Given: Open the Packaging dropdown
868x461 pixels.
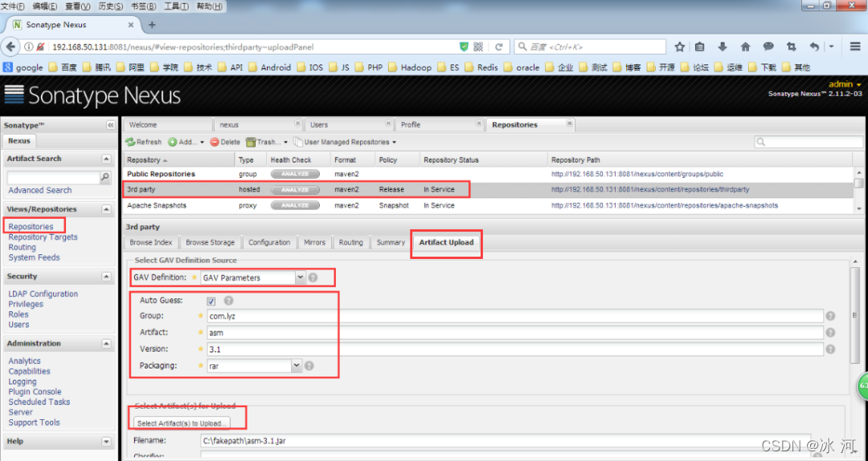Looking at the screenshot, I should (x=296, y=365).
